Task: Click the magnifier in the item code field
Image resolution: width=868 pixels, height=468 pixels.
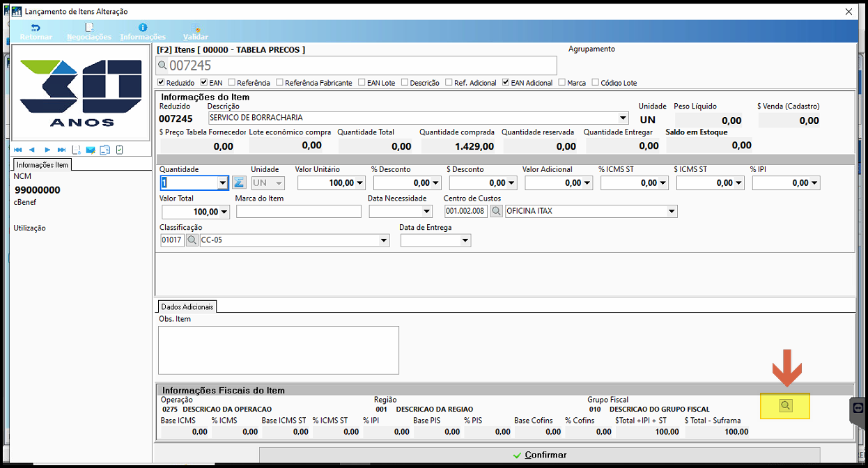Action: pos(163,65)
